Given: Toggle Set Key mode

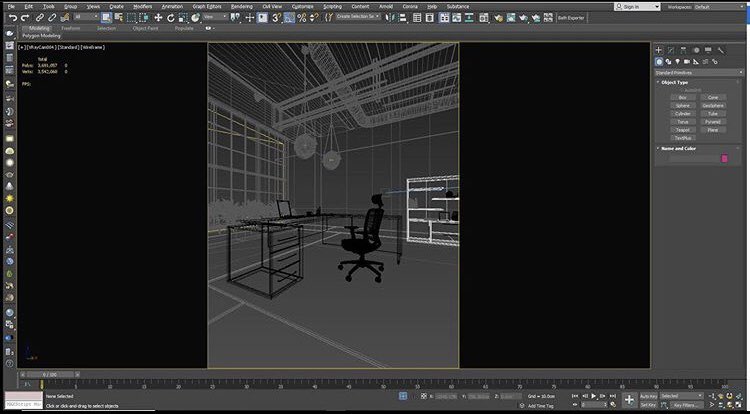Looking at the screenshot, I should click(648, 405).
